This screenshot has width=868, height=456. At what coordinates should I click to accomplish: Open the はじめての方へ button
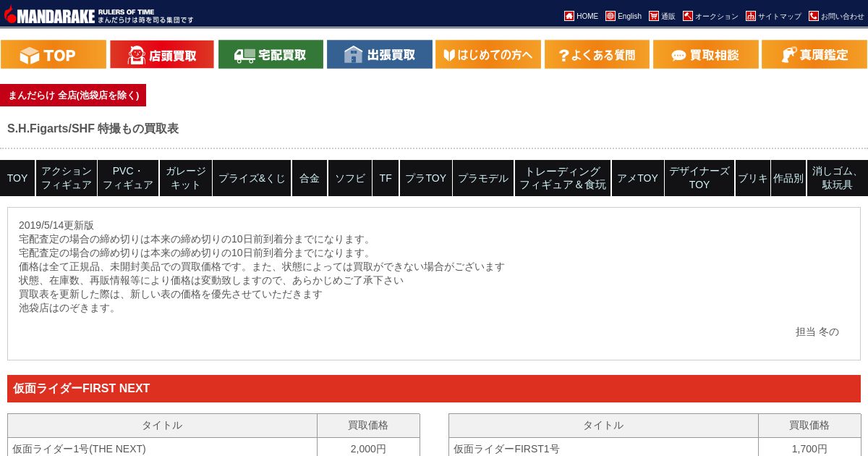[488, 54]
